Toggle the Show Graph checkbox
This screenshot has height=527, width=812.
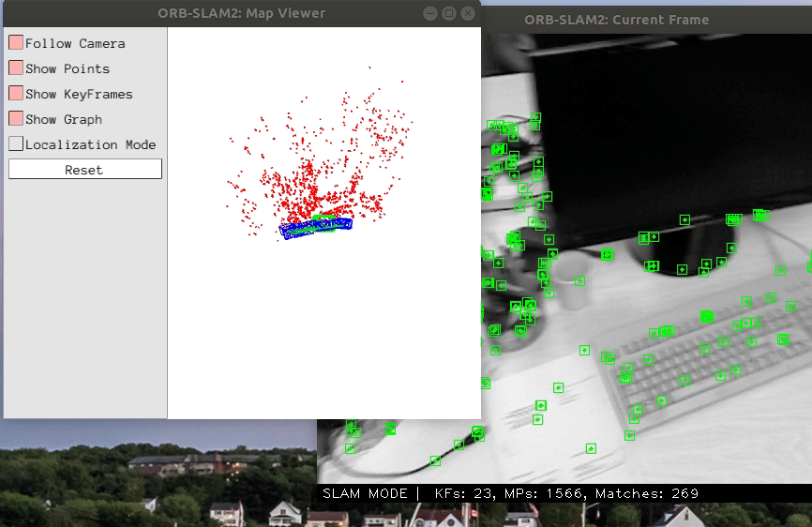coord(16,119)
